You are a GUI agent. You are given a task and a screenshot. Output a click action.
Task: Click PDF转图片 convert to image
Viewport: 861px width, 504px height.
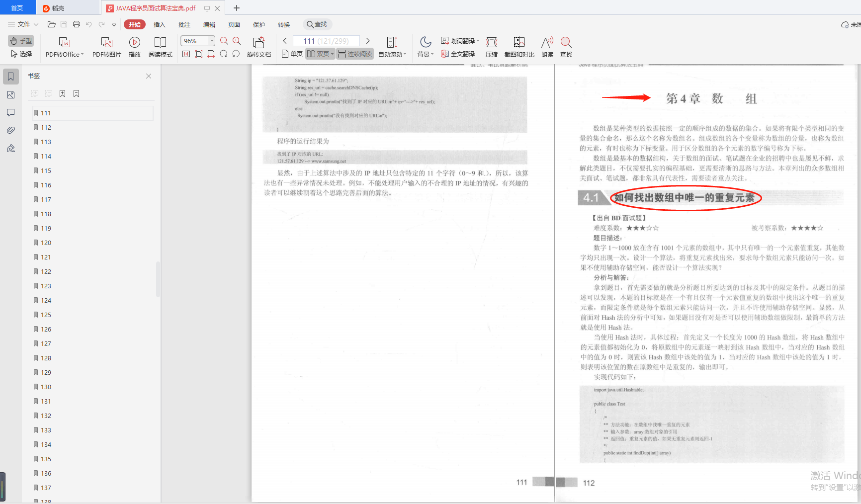click(106, 48)
